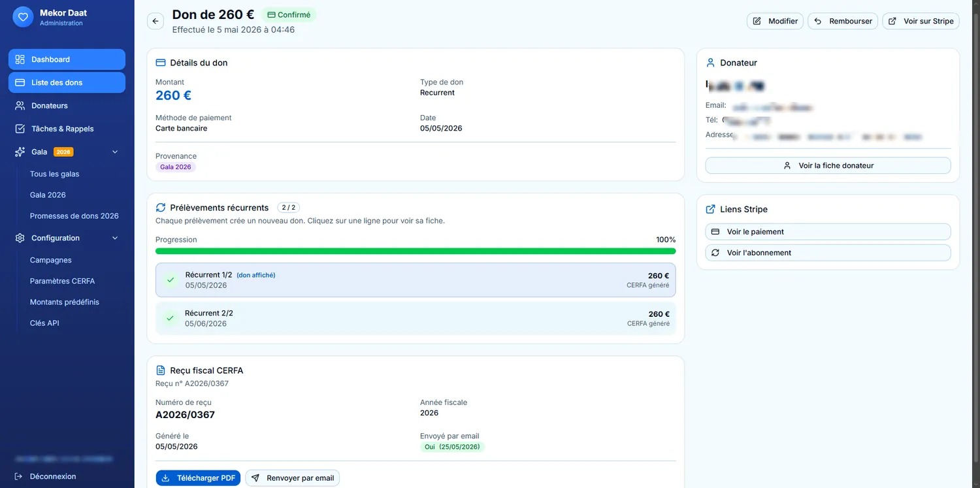
Task: Click the (don affiché) label
Action: point(256,275)
